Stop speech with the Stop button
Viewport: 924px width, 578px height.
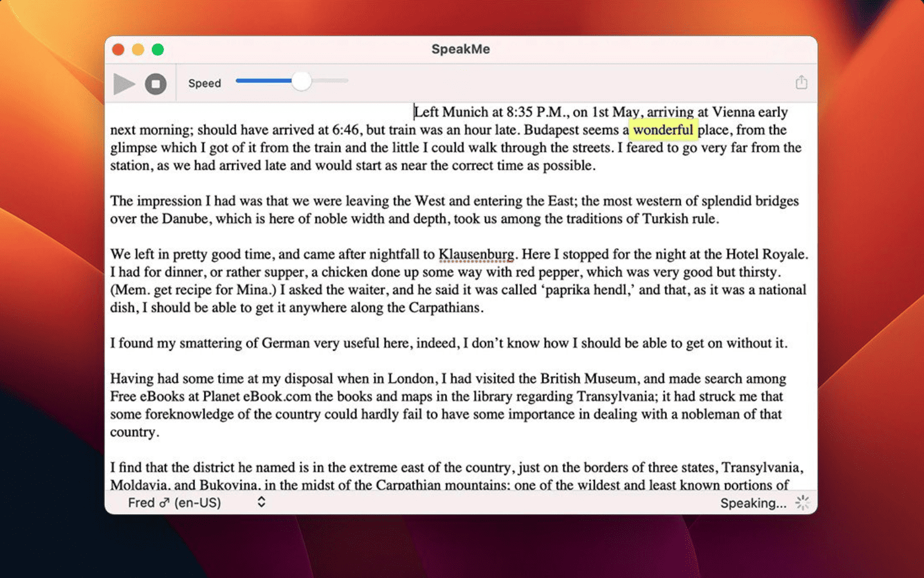(x=155, y=84)
